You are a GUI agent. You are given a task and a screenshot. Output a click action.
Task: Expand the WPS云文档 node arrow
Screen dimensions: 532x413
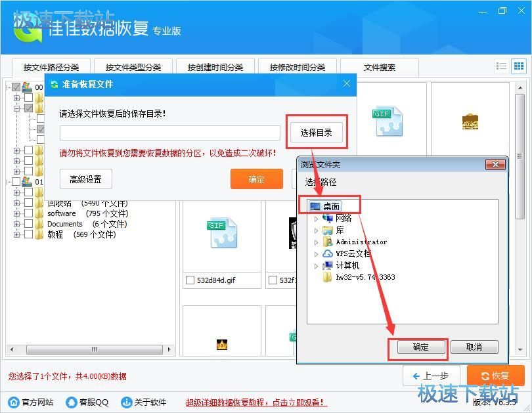(x=316, y=254)
